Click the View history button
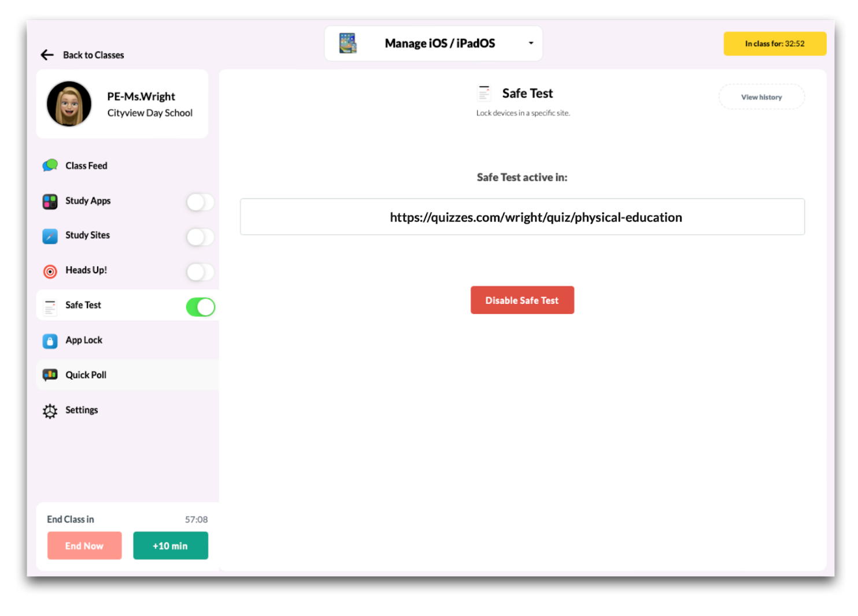 (x=761, y=97)
